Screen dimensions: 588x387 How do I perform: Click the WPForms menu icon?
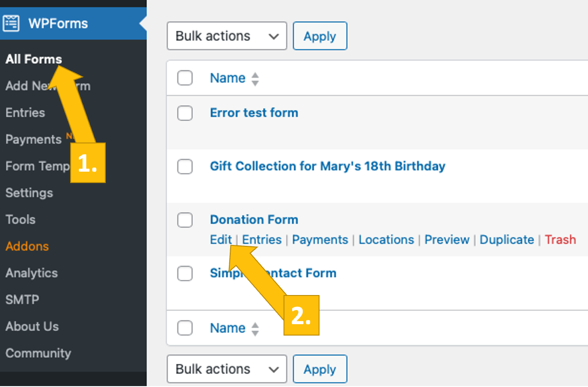[11, 23]
